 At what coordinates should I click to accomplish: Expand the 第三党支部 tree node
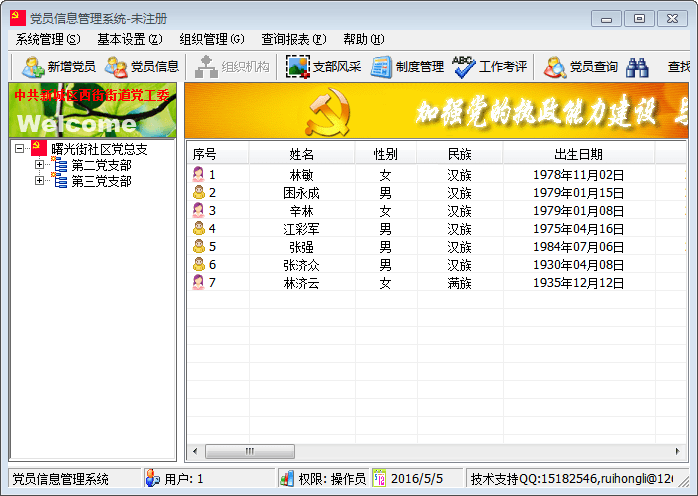point(40,181)
